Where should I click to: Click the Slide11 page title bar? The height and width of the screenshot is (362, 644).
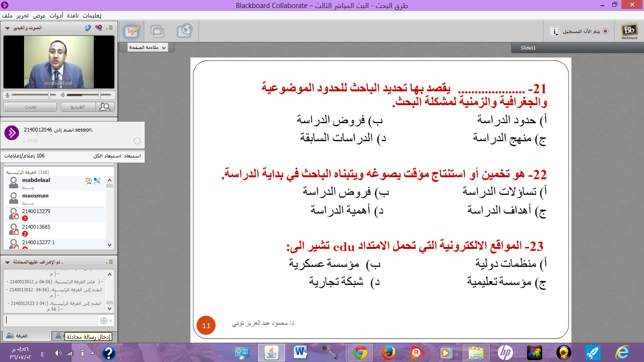pyautogui.click(x=577, y=48)
